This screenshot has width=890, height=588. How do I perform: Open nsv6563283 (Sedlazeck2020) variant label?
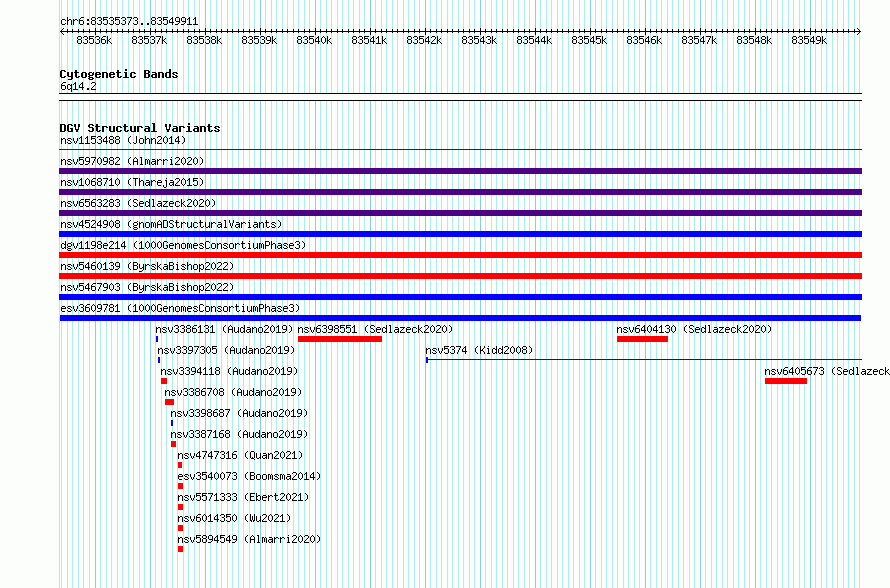[x=138, y=203]
